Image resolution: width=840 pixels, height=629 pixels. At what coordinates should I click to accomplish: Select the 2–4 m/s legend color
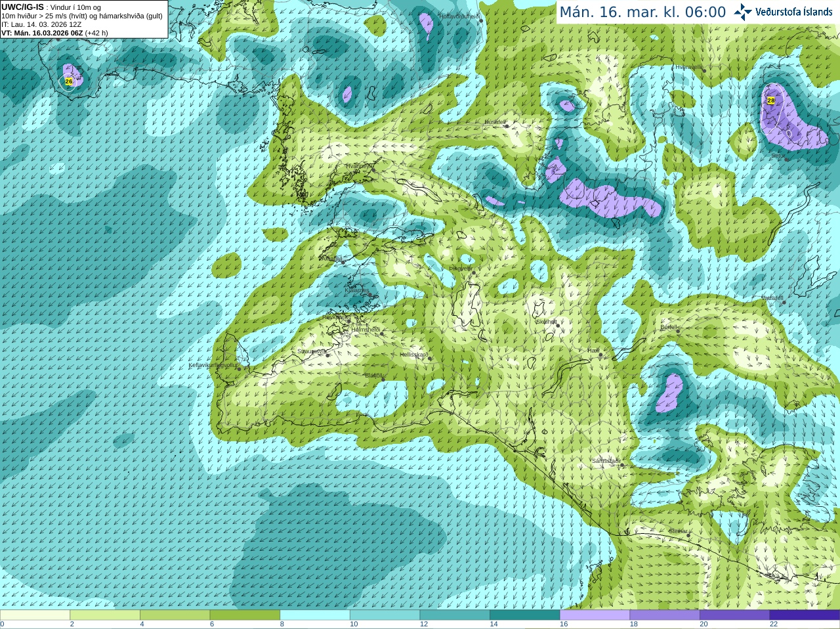click(x=105, y=615)
